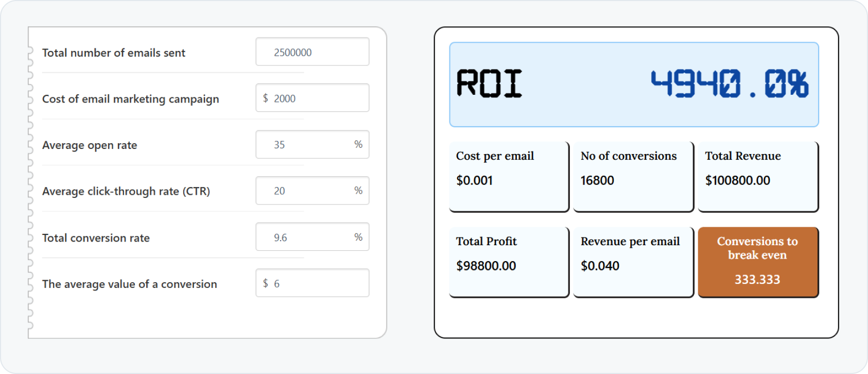Click the dollar sign in campaign cost field
This screenshot has width=868, height=374.
(x=266, y=98)
